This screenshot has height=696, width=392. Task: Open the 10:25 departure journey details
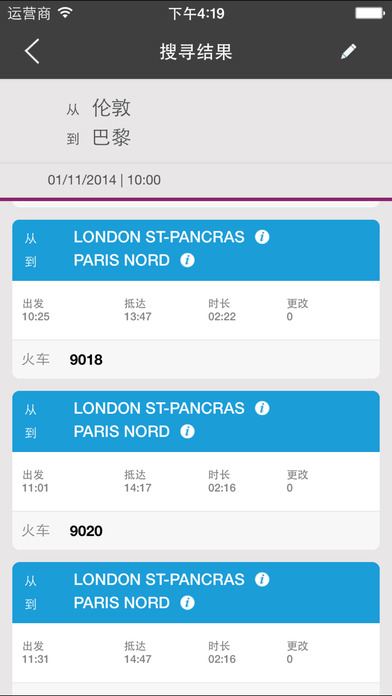(196, 310)
